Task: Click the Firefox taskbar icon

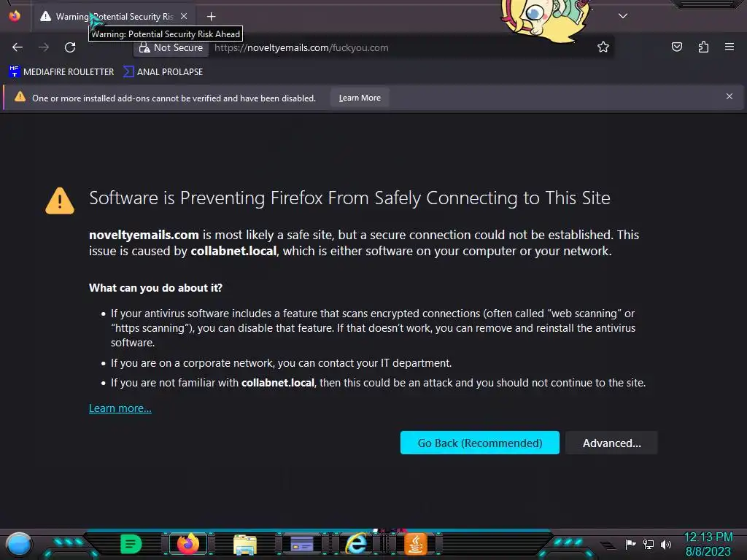Action: (187, 544)
